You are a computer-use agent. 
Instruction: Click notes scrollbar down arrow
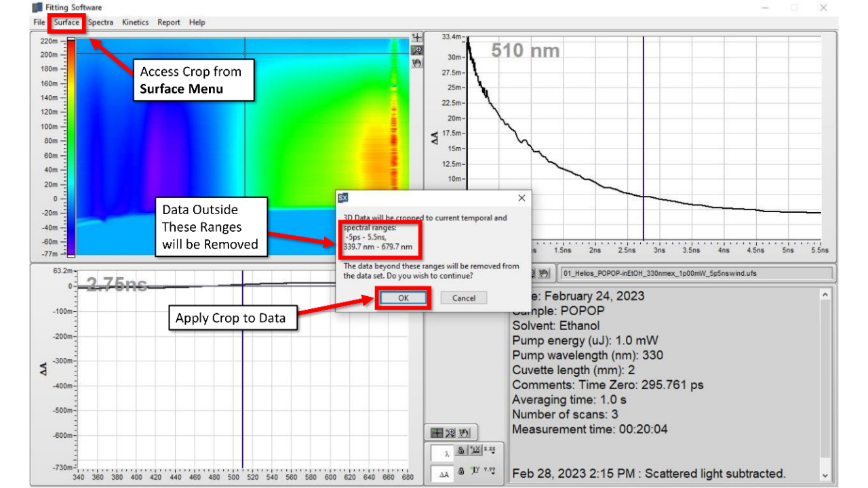(x=825, y=476)
